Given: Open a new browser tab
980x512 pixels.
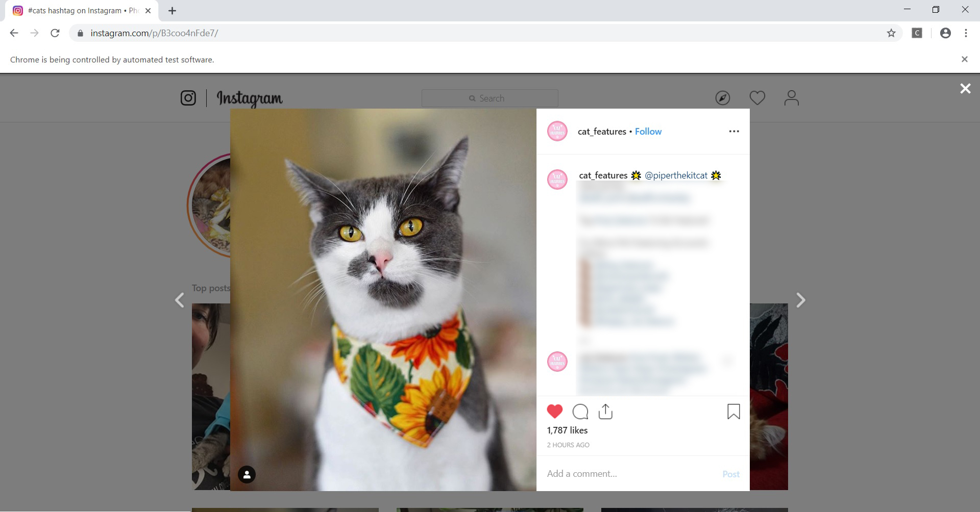Looking at the screenshot, I should (172, 11).
